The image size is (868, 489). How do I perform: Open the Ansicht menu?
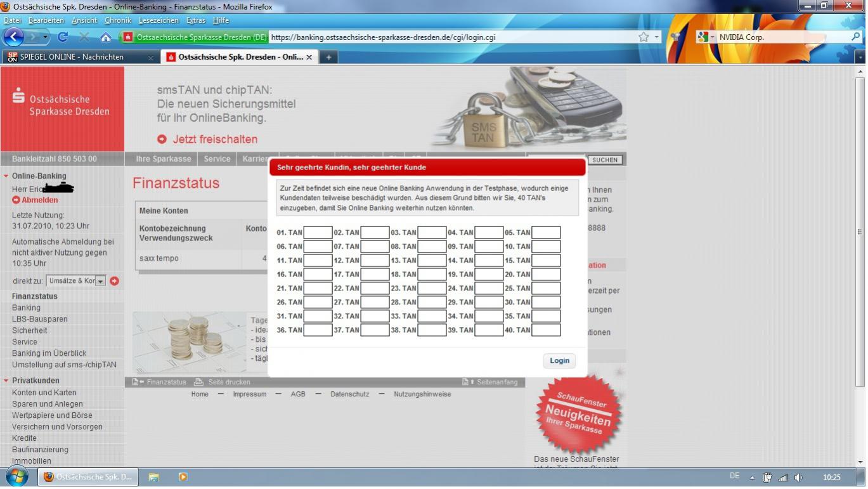[x=84, y=20]
